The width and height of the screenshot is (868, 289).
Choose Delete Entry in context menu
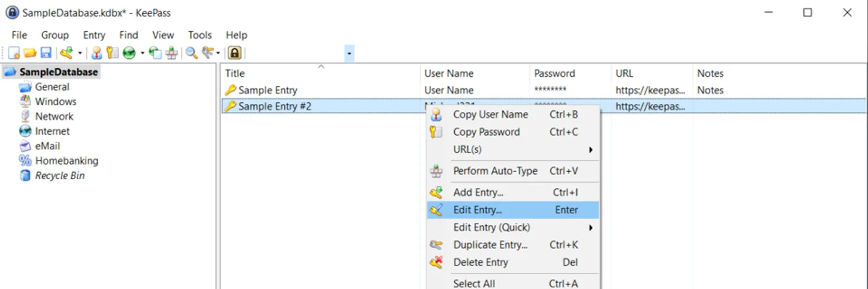click(x=513, y=262)
